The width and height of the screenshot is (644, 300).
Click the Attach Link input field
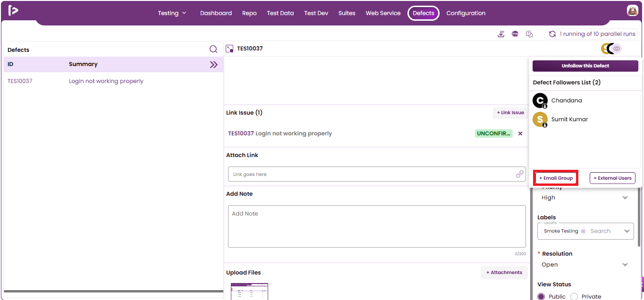[377, 174]
